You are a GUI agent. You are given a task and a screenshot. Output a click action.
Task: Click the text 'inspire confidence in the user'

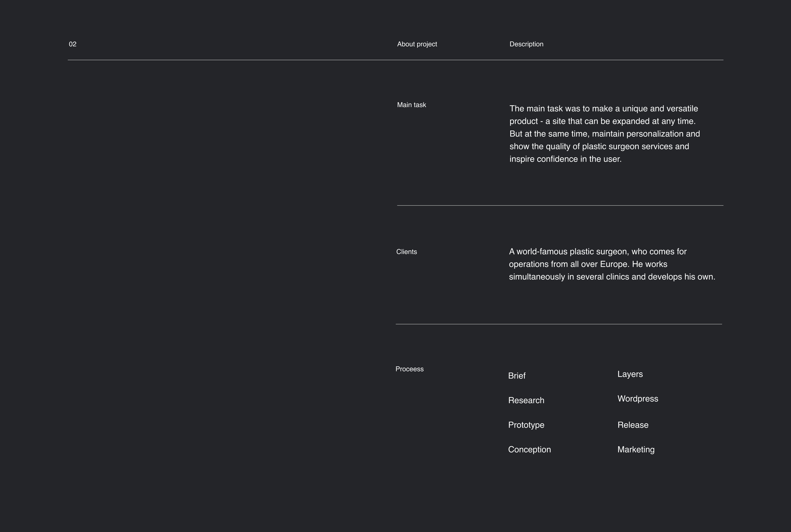click(x=565, y=159)
